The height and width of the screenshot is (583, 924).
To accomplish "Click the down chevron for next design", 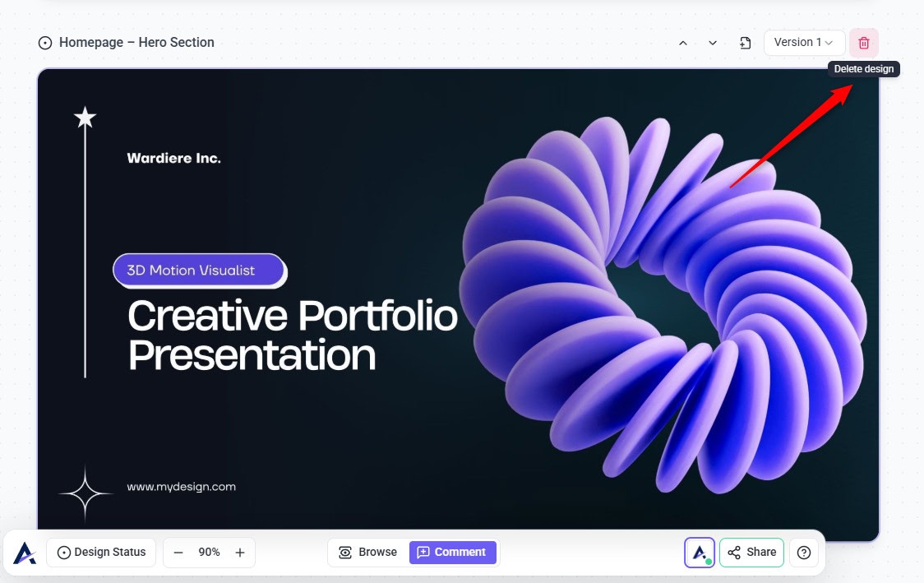I will pyautogui.click(x=713, y=43).
